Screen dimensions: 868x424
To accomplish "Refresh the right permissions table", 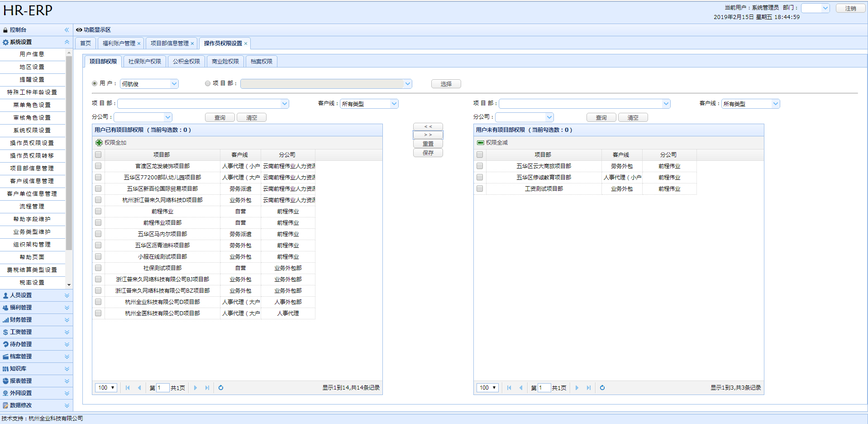I will 602,388.
